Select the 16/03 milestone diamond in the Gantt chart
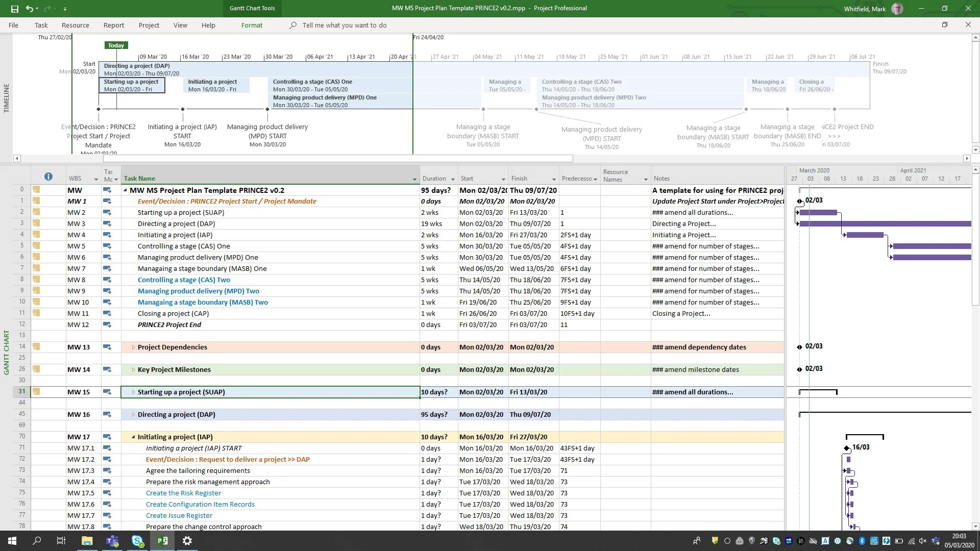Viewport: 980px width, 551px height. click(846, 447)
